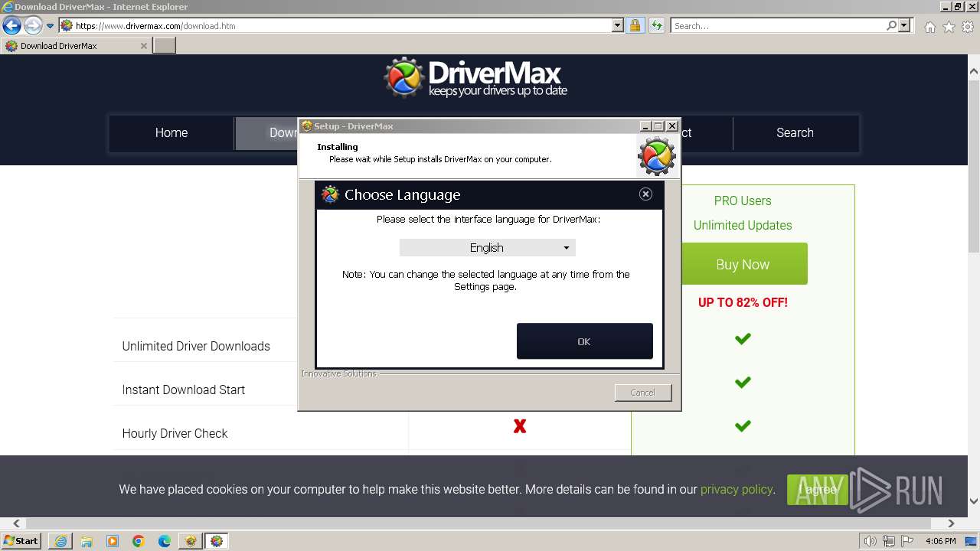Close the Download DriverMax tab

[x=143, y=45]
